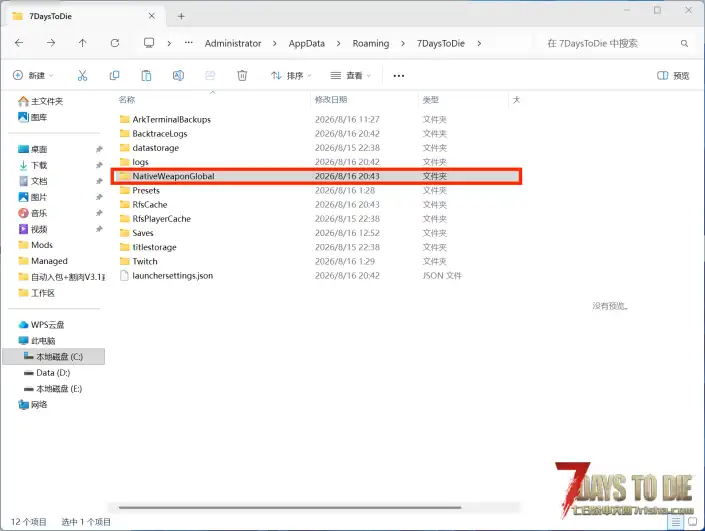Open Data (D:) drive in sidebar
Viewport: 705px width, 531px height.
pos(47,373)
